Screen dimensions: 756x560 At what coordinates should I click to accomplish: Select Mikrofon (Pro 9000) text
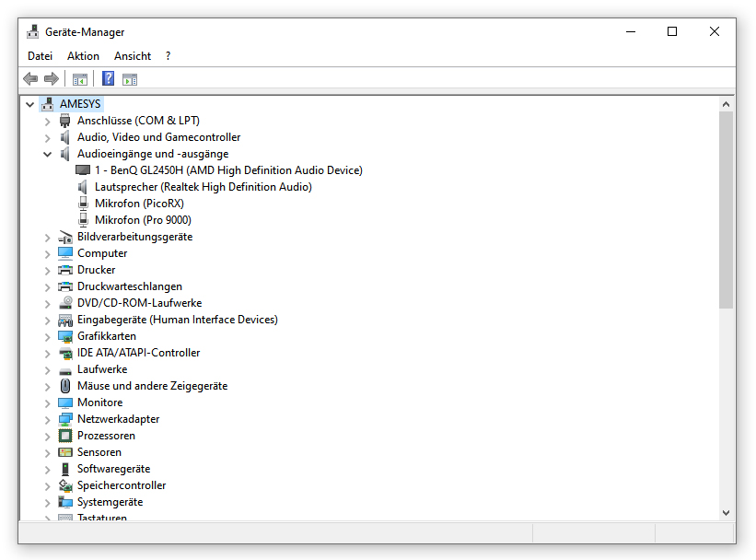pos(143,220)
